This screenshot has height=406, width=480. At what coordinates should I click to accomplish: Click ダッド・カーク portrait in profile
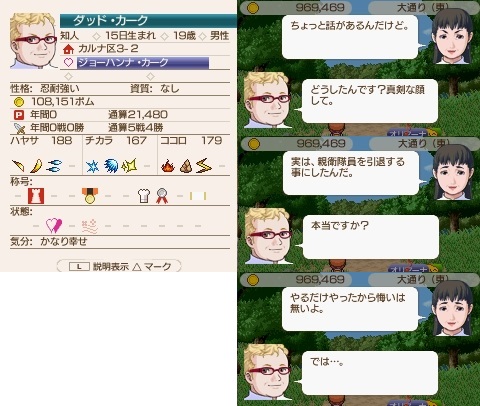(x=33, y=41)
